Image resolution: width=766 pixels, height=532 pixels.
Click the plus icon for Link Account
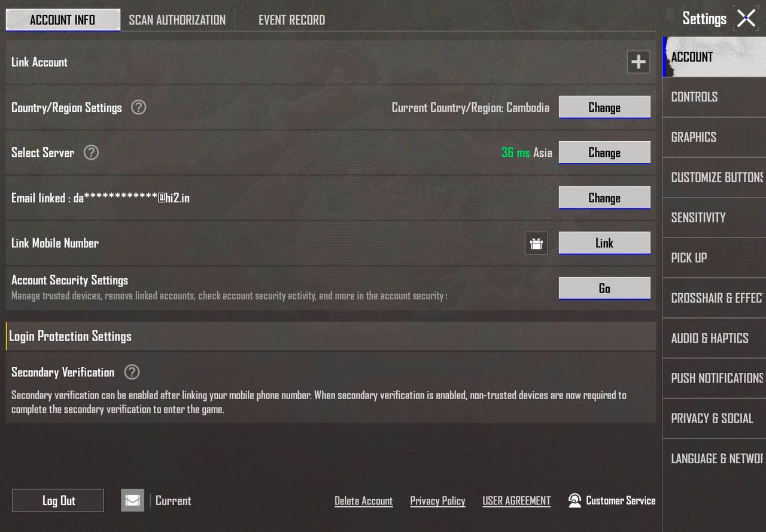(639, 62)
